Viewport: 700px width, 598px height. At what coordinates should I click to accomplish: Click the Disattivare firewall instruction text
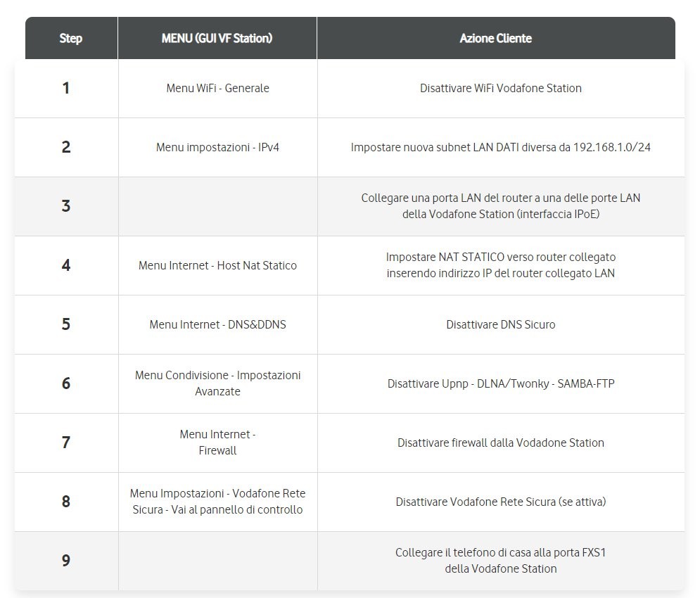(x=500, y=443)
